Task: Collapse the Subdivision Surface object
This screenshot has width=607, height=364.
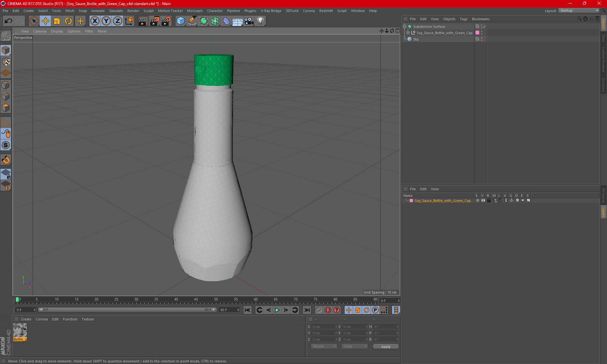Action: [x=405, y=27]
